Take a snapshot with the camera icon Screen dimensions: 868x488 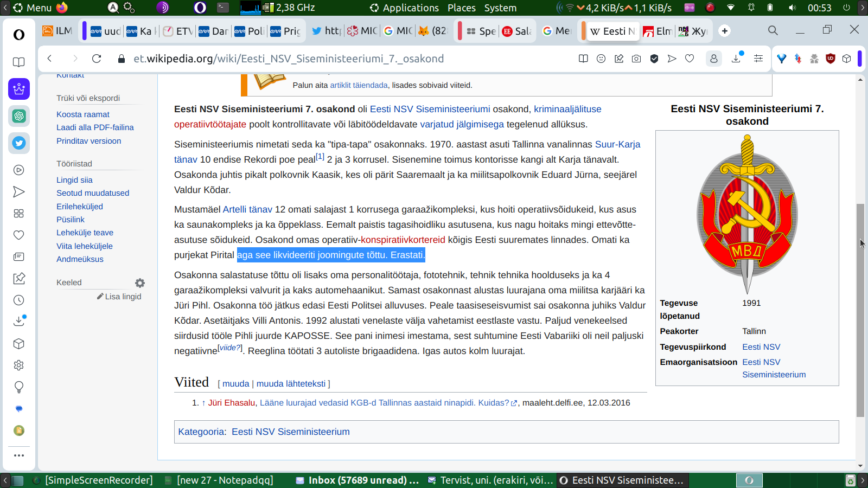point(636,59)
